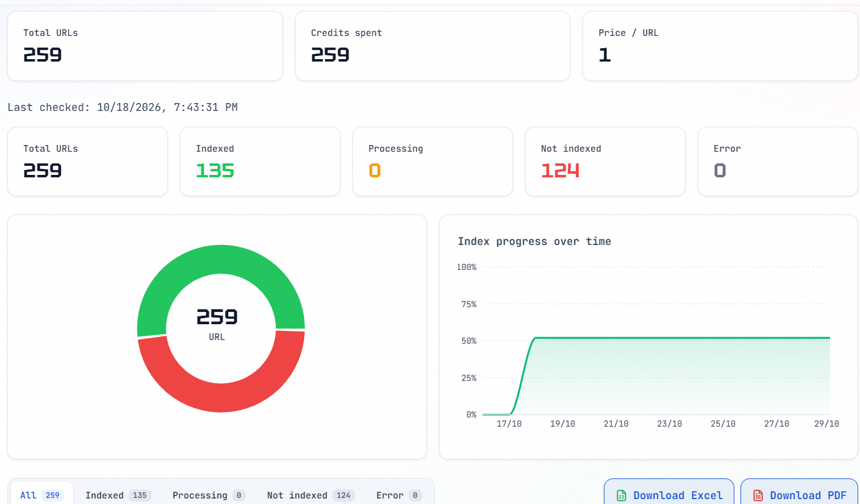Click the 23/10 date on the chart axis
Viewport: 860px width, 504px height.
click(x=670, y=424)
